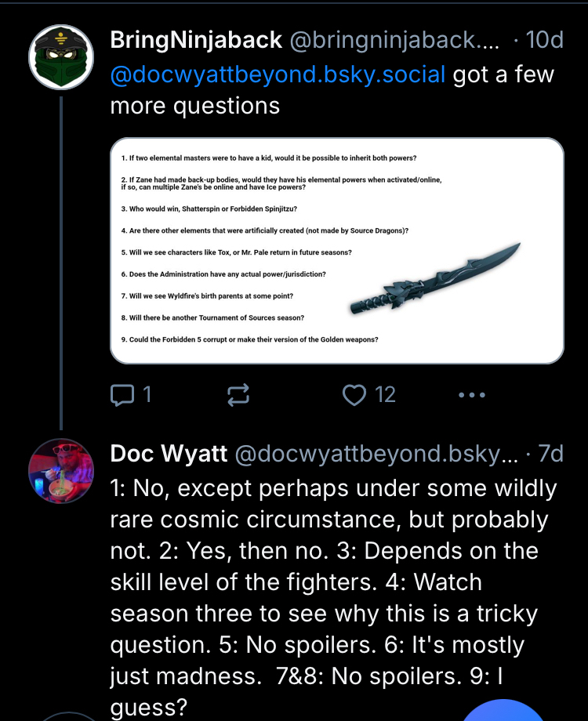Open the three-dot more options menu

(x=472, y=395)
